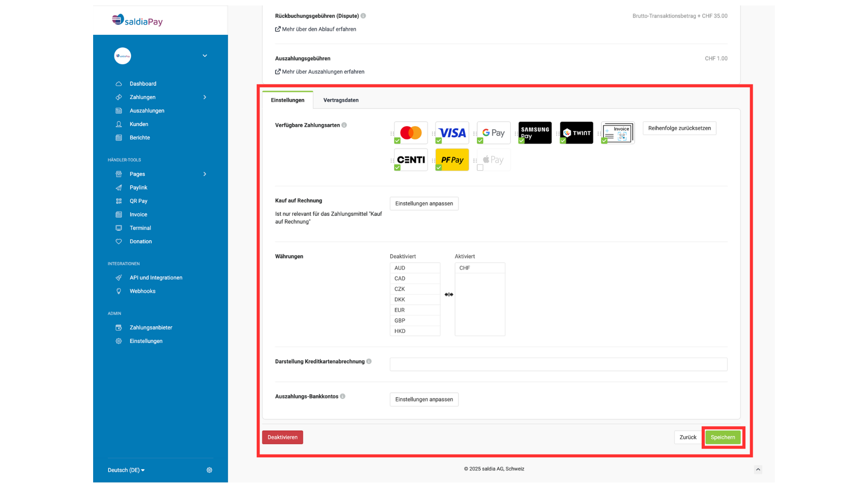The height and width of the screenshot is (488, 868).
Task: Open Zahlungsanbieter admin page
Action: tap(151, 328)
